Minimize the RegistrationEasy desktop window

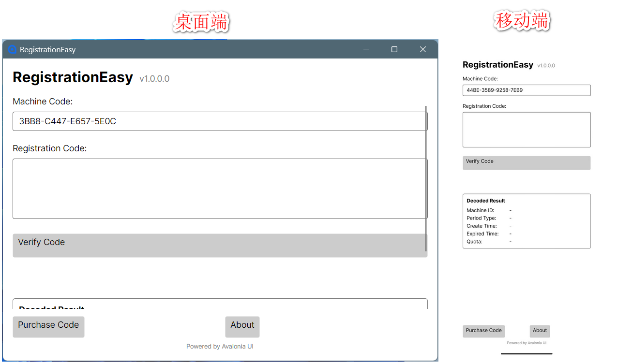[366, 49]
